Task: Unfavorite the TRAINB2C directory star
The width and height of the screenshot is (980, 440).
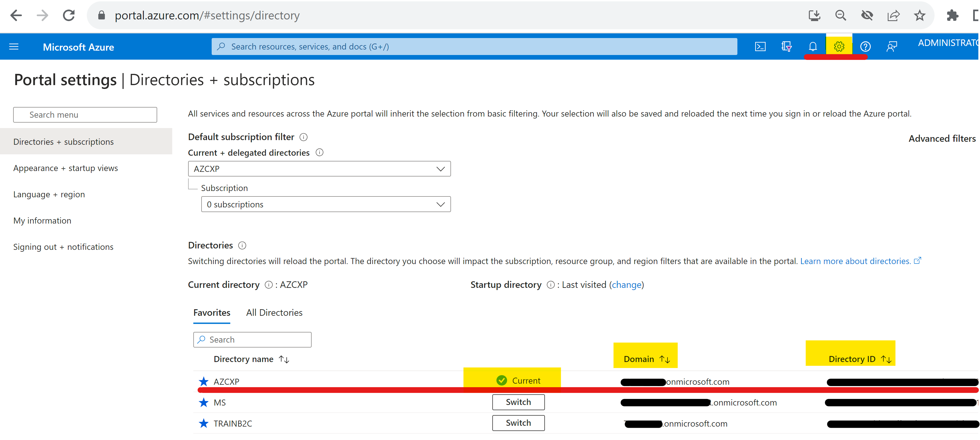Action: pos(203,423)
